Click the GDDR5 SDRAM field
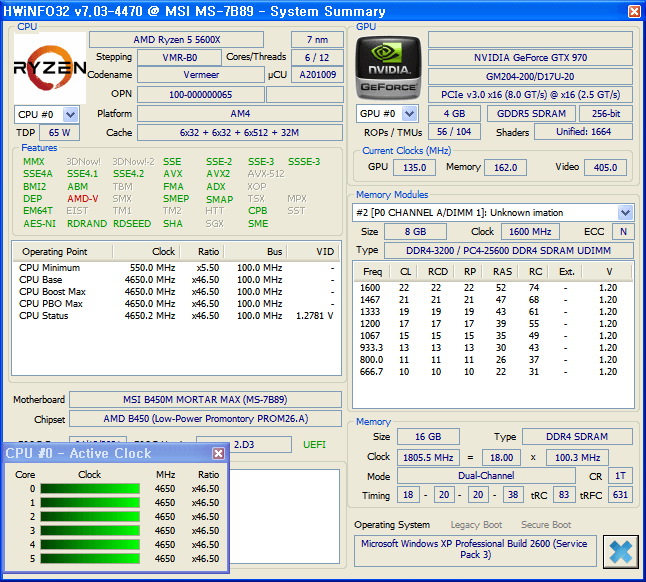Image resolution: width=646 pixels, height=582 pixels. (x=531, y=114)
